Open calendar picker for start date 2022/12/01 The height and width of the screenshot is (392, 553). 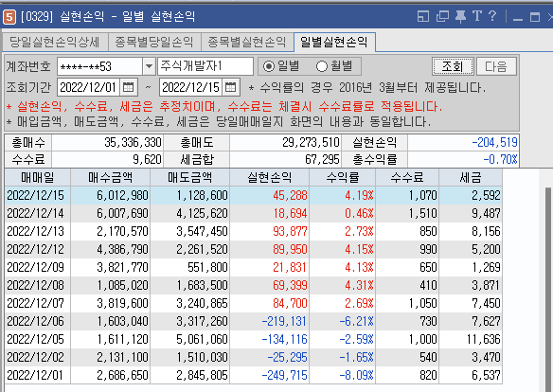[x=129, y=87]
